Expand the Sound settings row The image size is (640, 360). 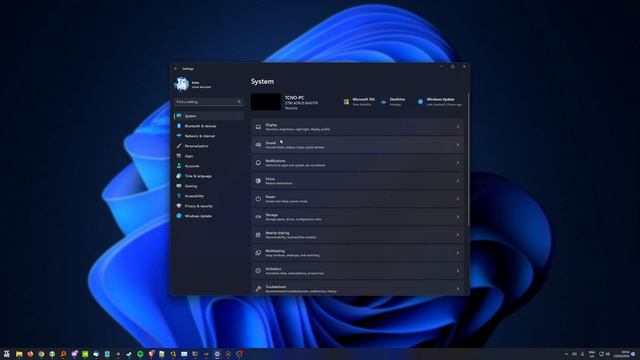tap(358, 145)
